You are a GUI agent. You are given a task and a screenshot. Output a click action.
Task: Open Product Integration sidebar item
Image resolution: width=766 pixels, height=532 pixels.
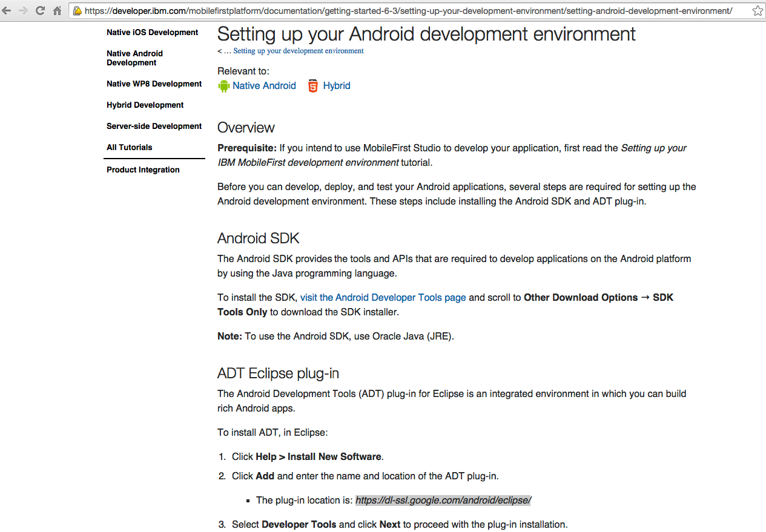click(x=144, y=170)
